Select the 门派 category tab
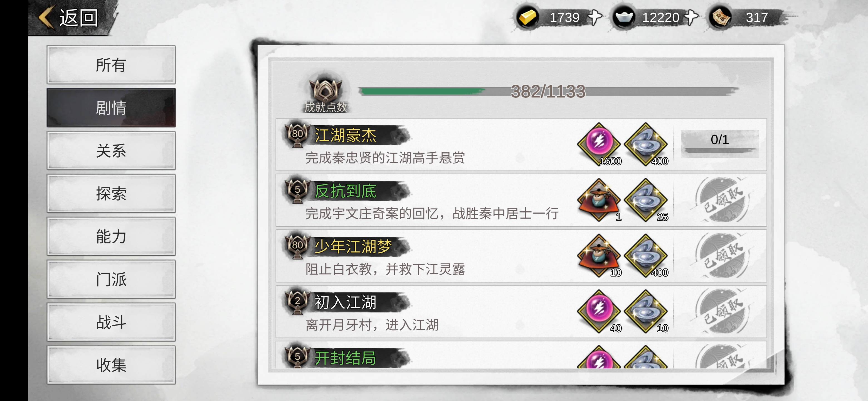The height and width of the screenshot is (401, 868). tap(111, 279)
